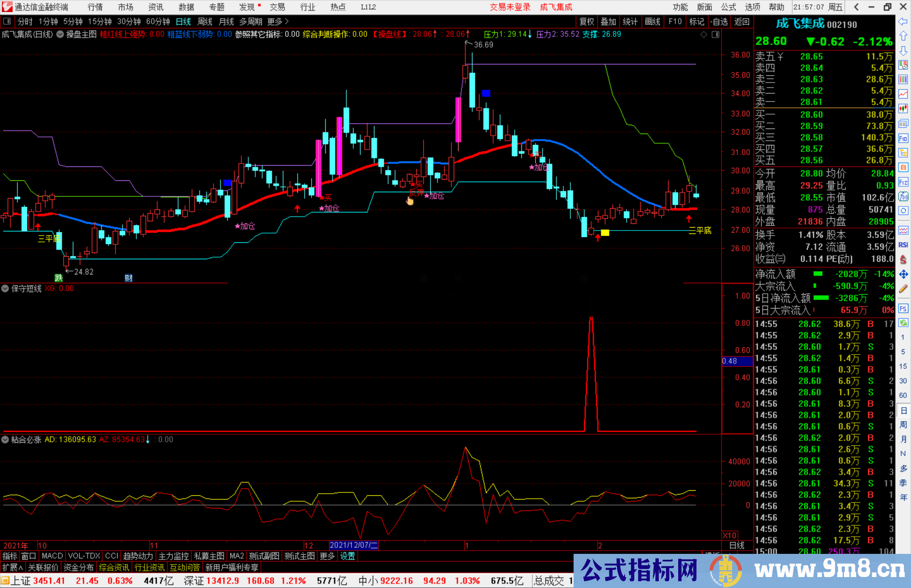911x588 pixels.
Task: Expand the 扩展 bottom panel
Action: pyautogui.click(x=12, y=567)
